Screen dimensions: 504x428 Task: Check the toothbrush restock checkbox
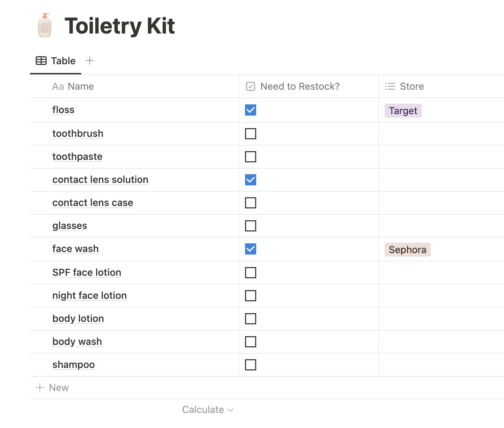coord(250,133)
